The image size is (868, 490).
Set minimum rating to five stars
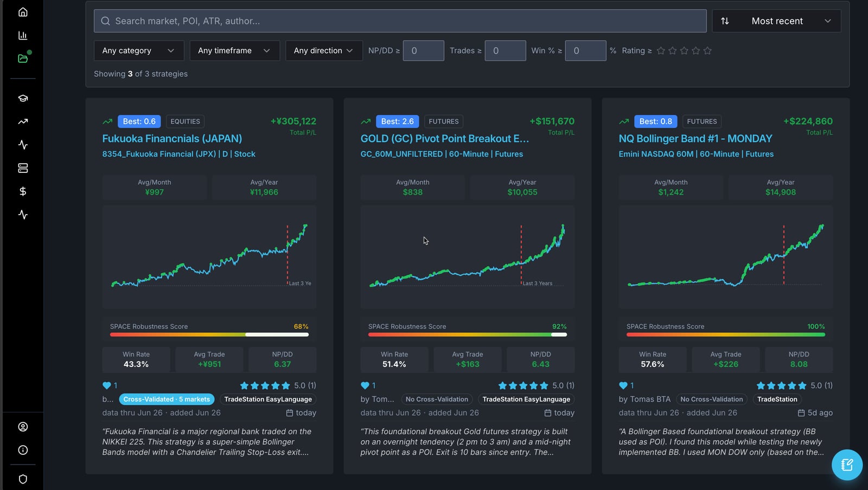pos(707,50)
